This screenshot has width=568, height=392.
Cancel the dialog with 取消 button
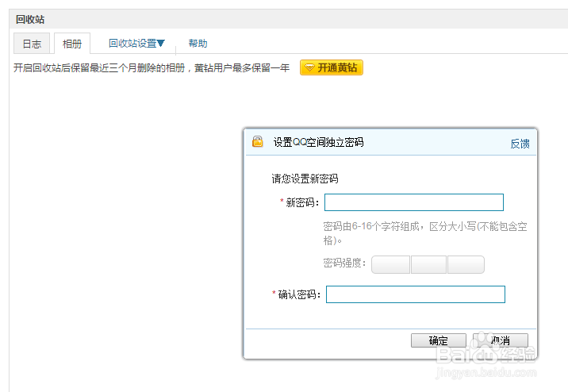pyautogui.click(x=501, y=340)
